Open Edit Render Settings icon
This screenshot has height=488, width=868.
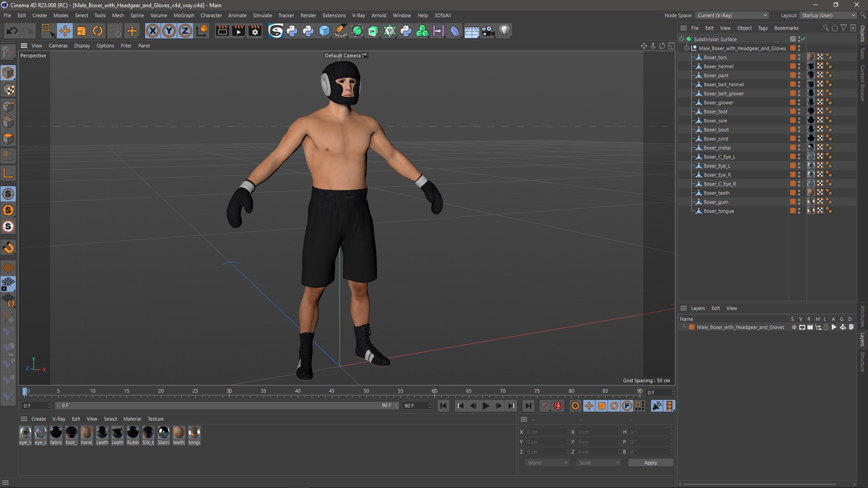[255, 31]
